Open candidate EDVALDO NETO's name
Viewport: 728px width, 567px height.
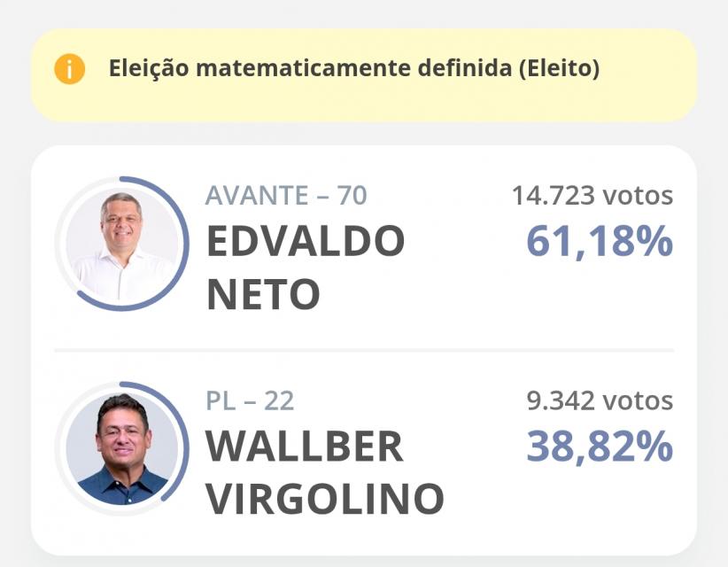point(306,266)
